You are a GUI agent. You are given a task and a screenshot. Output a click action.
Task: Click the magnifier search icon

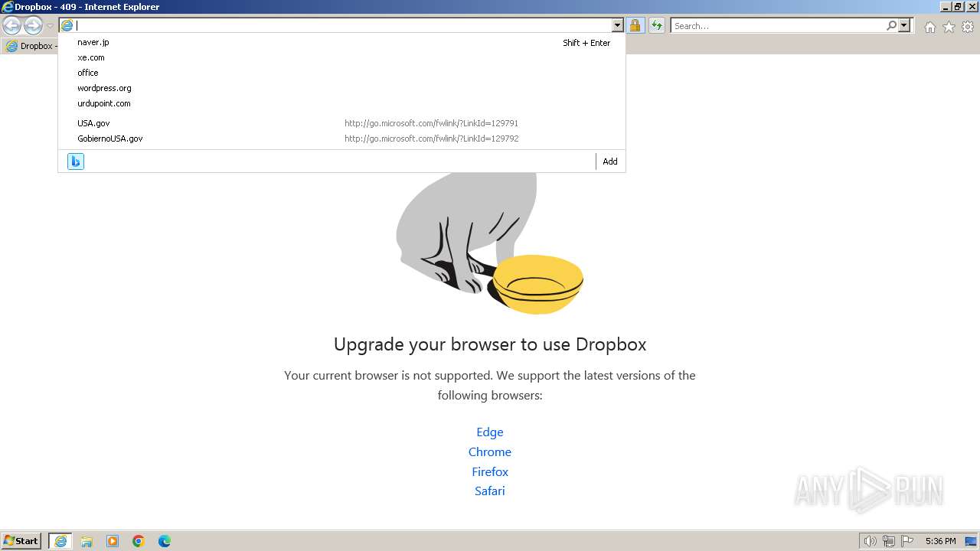coord(891,25)
